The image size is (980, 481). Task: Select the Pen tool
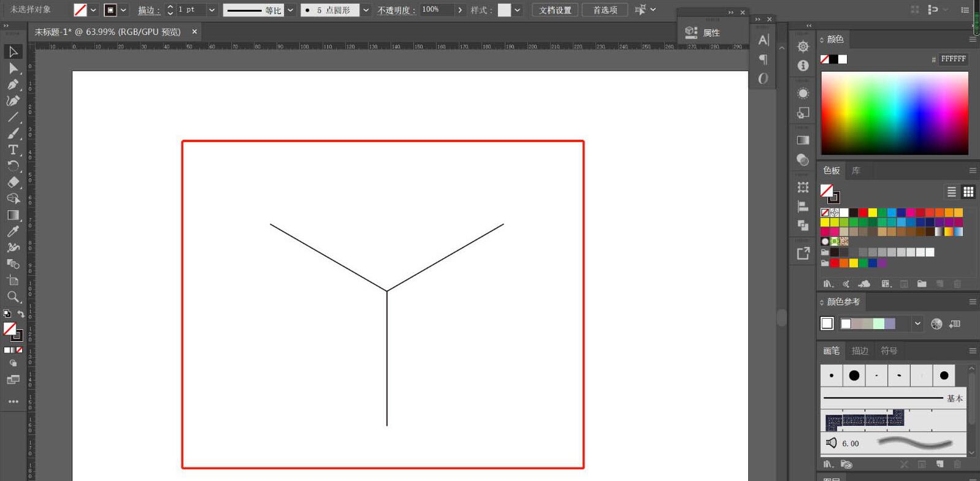13,85
